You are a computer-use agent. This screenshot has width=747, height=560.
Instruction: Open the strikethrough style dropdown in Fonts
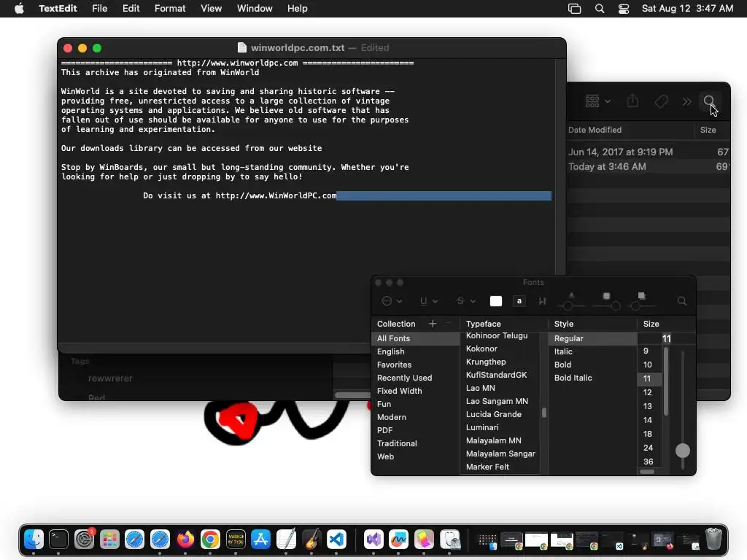click(465, 301)
